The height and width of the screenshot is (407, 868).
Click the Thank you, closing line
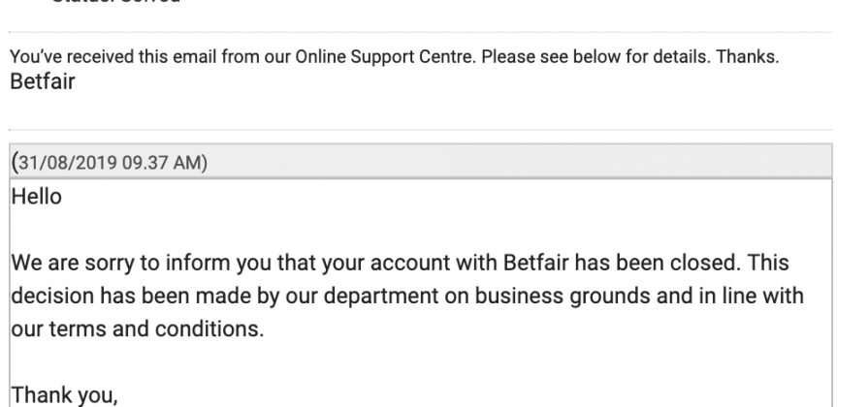pyautogui.click(x=65, y=396)
